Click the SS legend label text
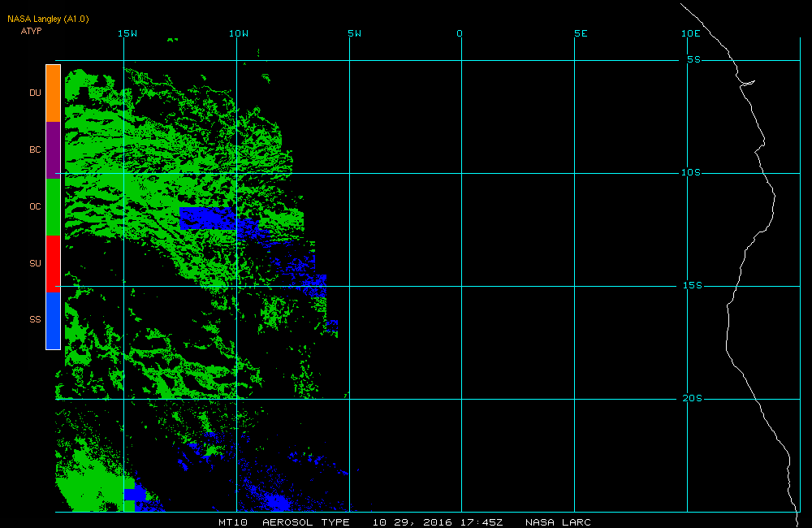The image size is (812, 528). point(35,320)
